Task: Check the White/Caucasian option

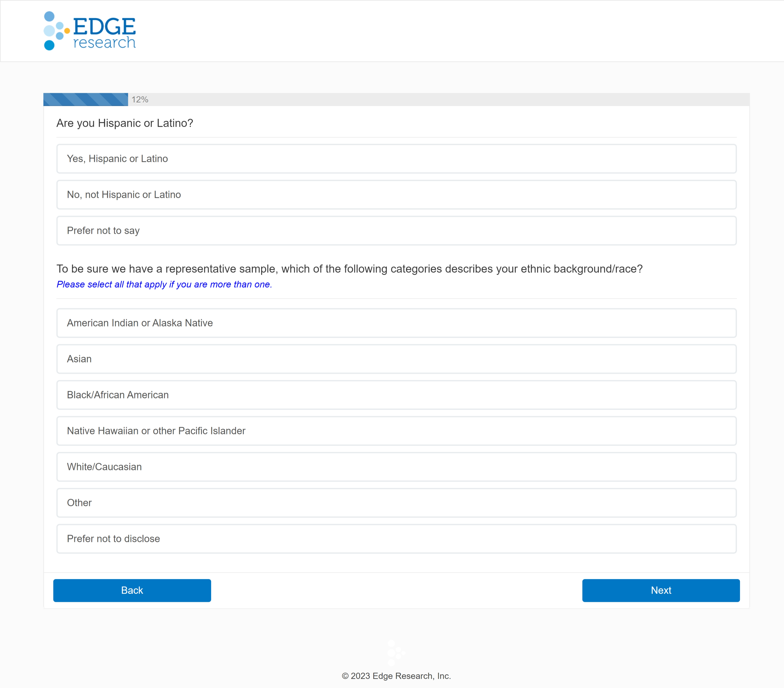Action: point(396,467)
